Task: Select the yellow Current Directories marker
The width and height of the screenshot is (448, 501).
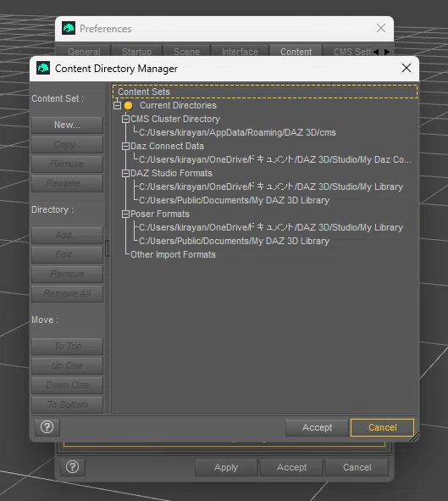Action: point(128,105)
